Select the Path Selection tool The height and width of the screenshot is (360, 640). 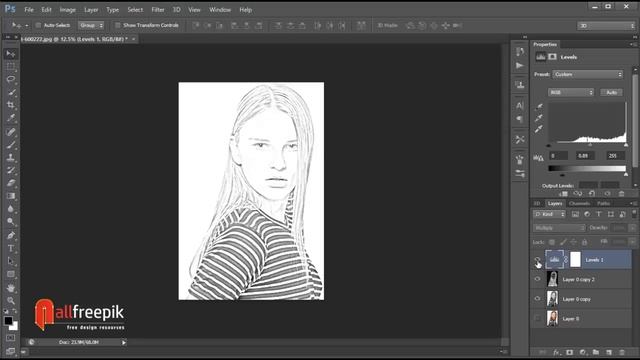coord(11,261)
